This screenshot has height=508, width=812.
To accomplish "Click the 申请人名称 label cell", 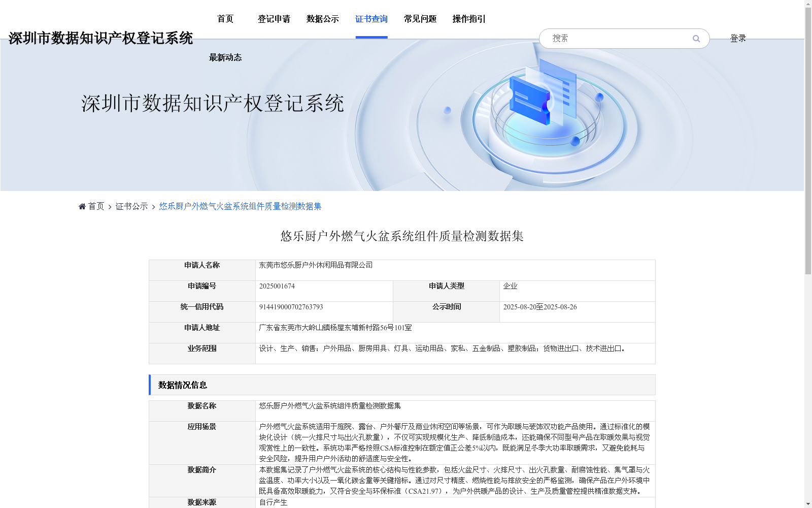I will coord(202,270).
